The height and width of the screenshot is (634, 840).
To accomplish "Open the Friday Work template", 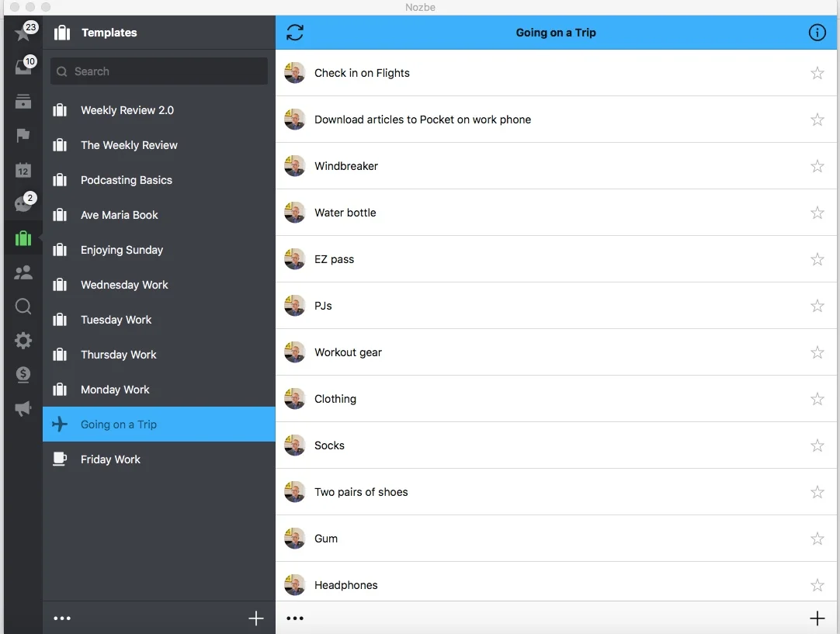I will 159,459.
